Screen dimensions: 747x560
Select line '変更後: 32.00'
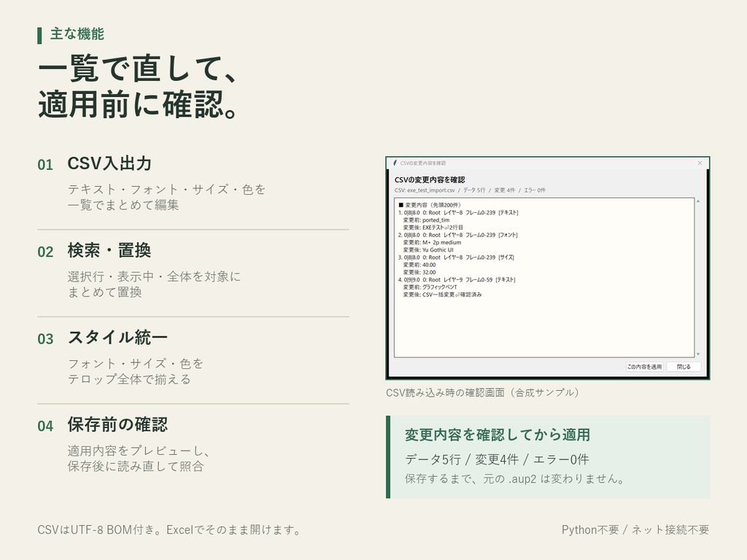point(419,273)
